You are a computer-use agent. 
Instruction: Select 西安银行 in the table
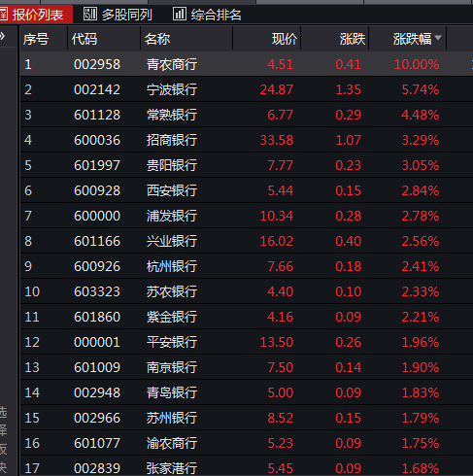pyautogui.click(x=172, y=190)
